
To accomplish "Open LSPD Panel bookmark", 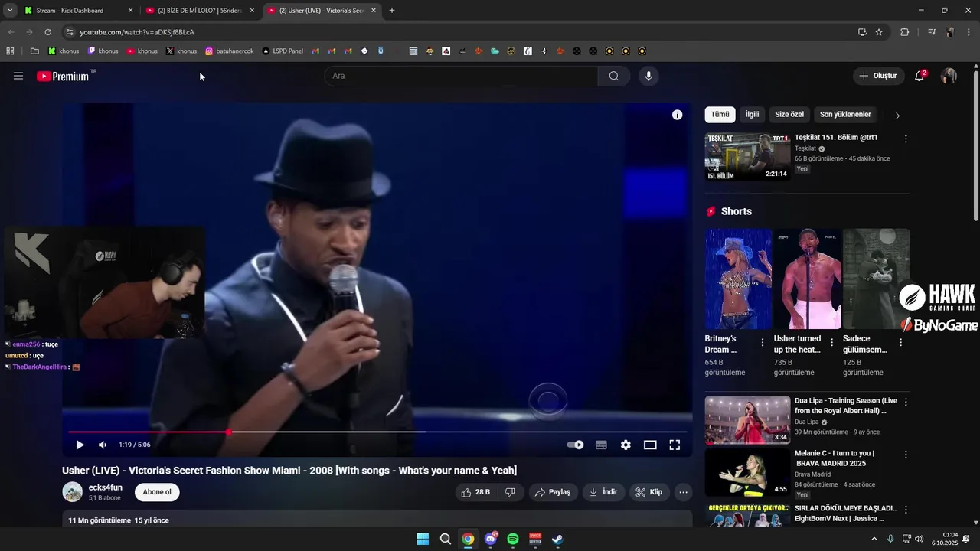I will click(x=283, y=51).
